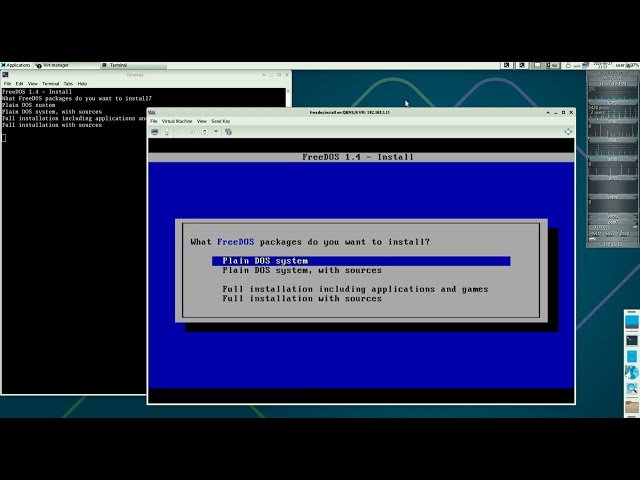Show virtual hardware details lightbulb icon
The image size is (640, 480).
click(167, 132)
